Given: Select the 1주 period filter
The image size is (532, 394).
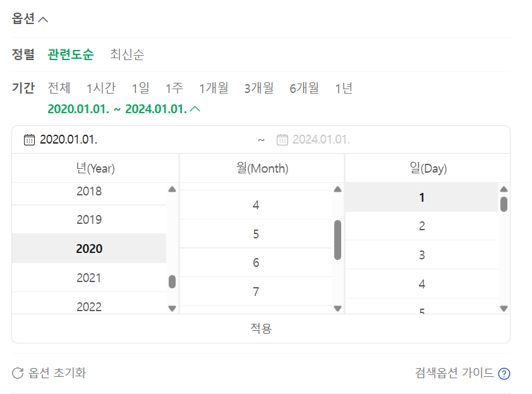Looking at the screenshot, I should click(x=174, y=88).
